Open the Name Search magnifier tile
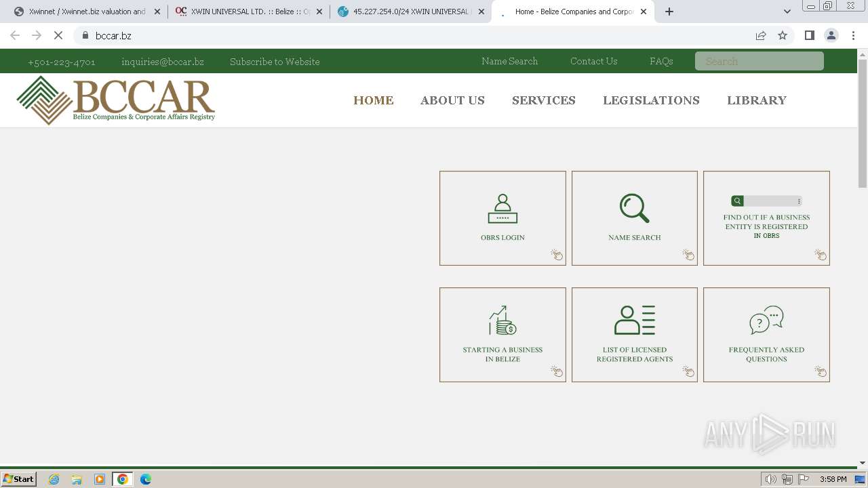This screenshot has height=488, width=868. click(635, 218)
